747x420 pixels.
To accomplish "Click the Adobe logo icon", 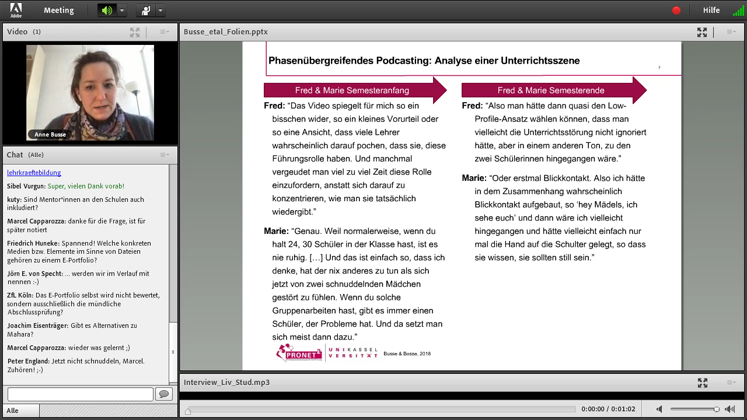I will (15, 10).
